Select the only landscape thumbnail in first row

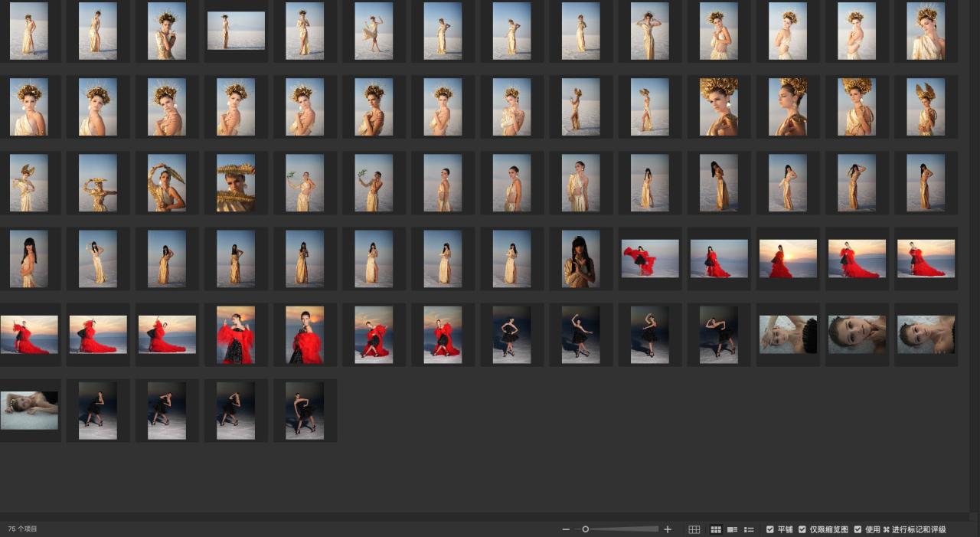pos(236,31)
